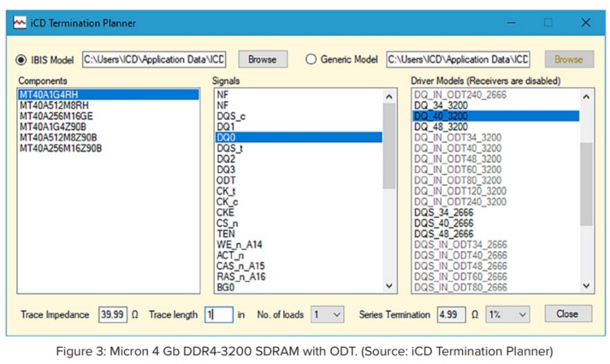The height and width of the screenshot is (364, 610).
Task: Click disabled model DQ_IN_ODT240_3200
Action: pos(496,201)
